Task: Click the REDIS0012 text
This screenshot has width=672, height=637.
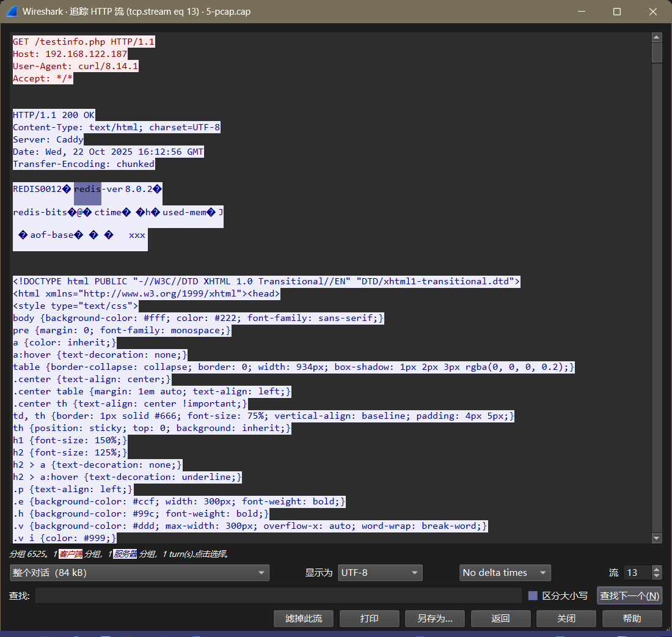Action: pyautogui.click(x=38, y=189)
